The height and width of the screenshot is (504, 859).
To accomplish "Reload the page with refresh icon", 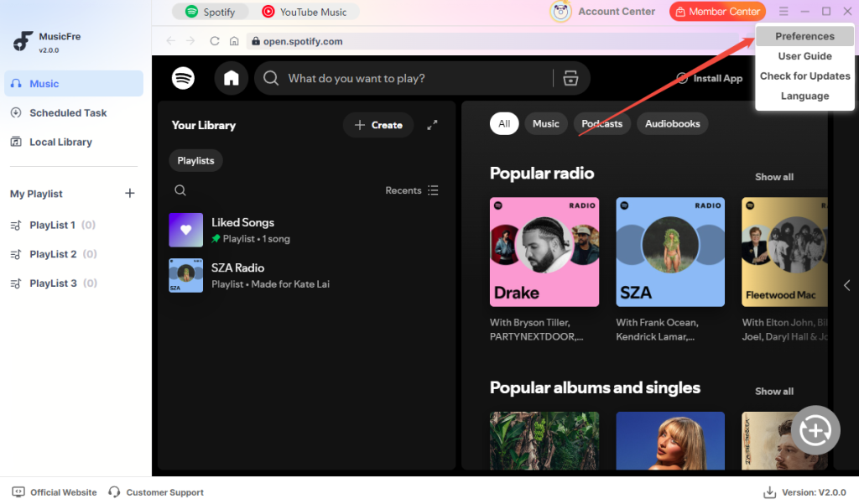I will point(215,41).
